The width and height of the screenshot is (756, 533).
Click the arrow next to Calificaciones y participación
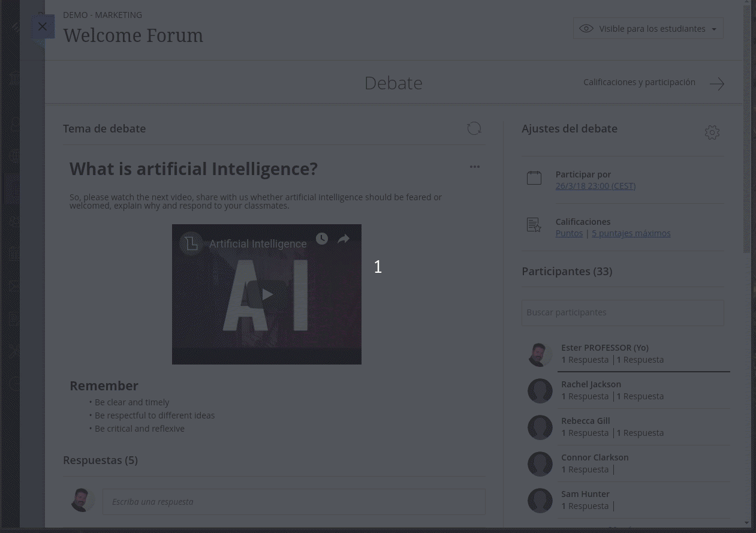[717, 84]
